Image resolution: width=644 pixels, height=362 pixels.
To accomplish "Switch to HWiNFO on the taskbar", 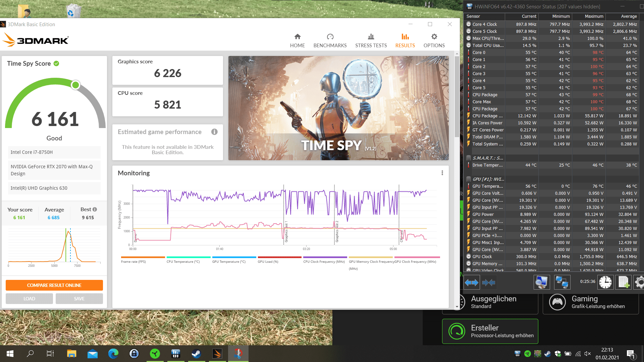I will click(x=176, y=354).
